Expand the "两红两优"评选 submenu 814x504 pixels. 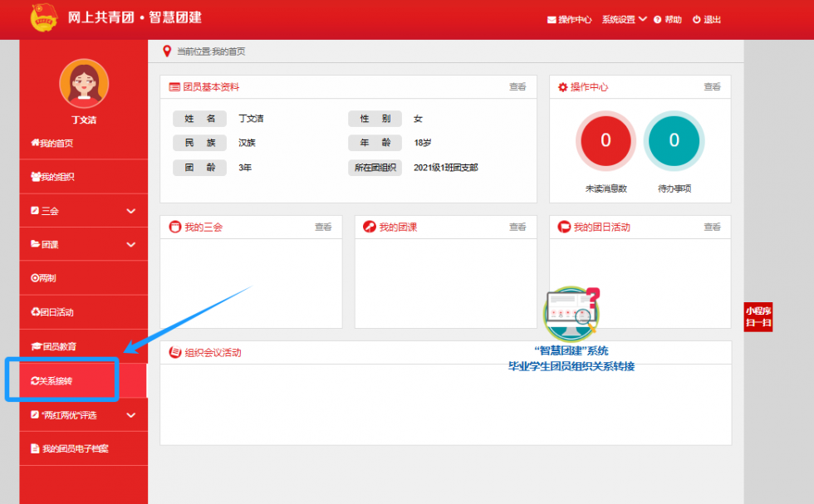130,415
